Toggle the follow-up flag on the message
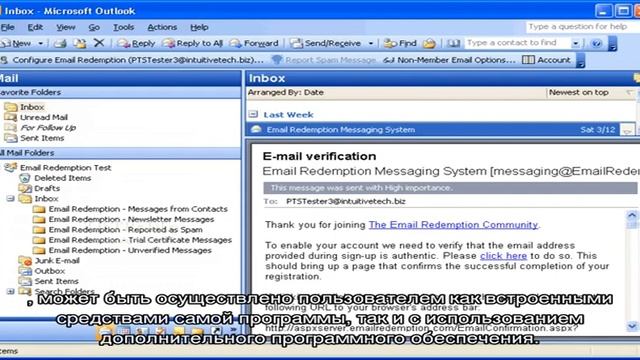Screen dimensions: 640x360 [x=627, y=130]
